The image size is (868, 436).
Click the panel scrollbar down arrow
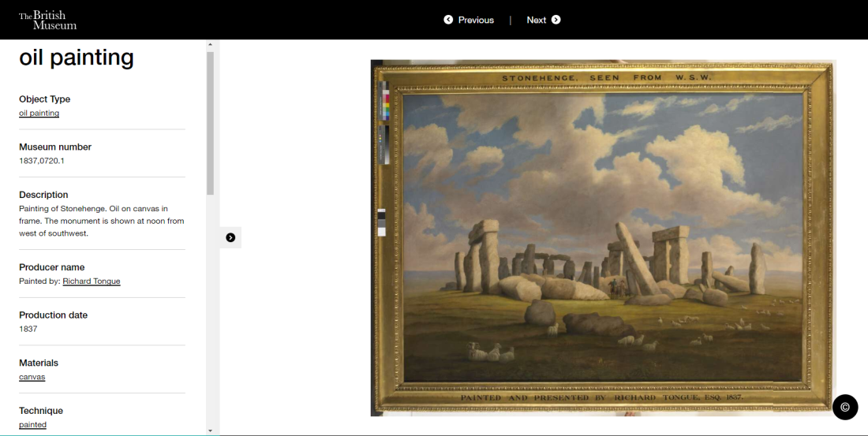tap(210, 430)
